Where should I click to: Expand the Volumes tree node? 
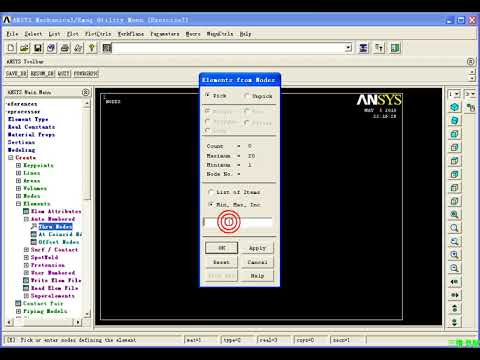19,188
